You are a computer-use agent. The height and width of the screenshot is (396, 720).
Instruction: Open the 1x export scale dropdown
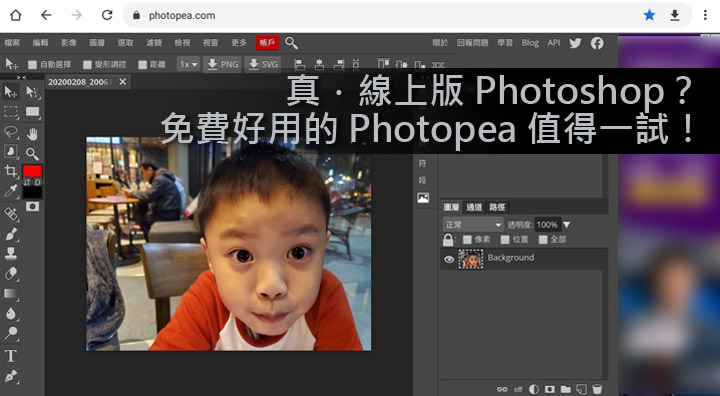point(189,64)
